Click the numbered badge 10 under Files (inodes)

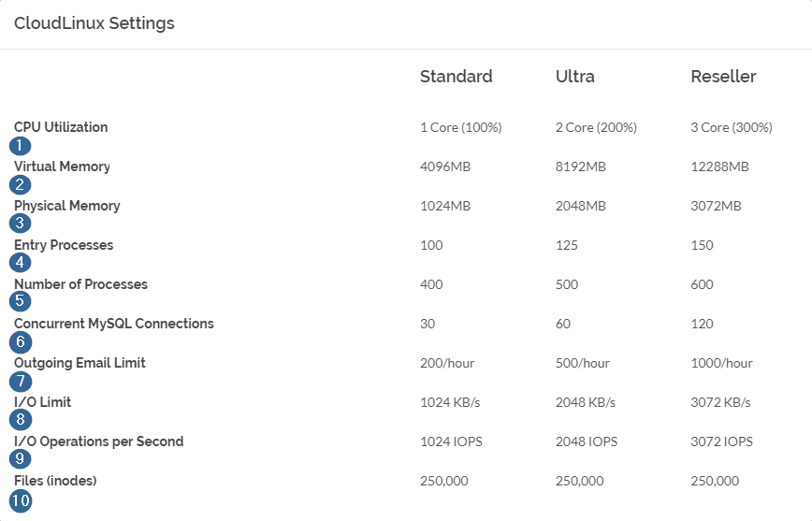click(x=21, y=500)
